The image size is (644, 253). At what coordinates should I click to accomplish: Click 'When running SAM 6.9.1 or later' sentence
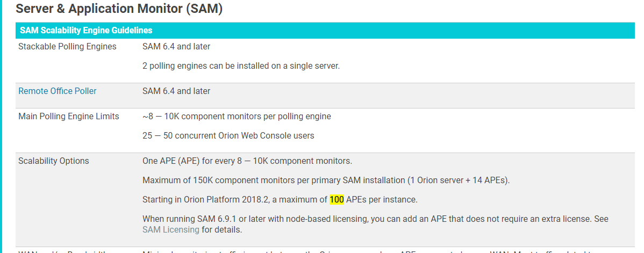coord(375,224)
